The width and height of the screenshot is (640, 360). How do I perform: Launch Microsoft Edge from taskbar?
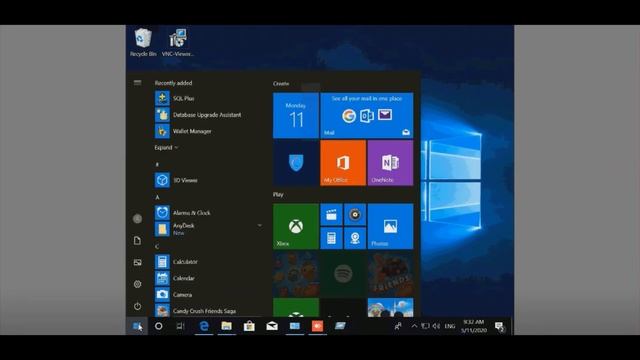204,326
